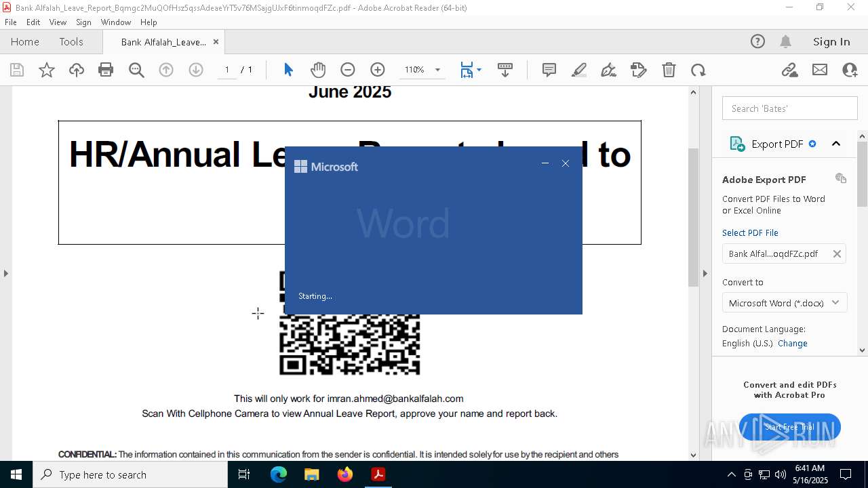Expand the zoom percentage dropdown
The width and height of the screenshot is (868, 488).
pyautogui.click(x=437, y=70)
